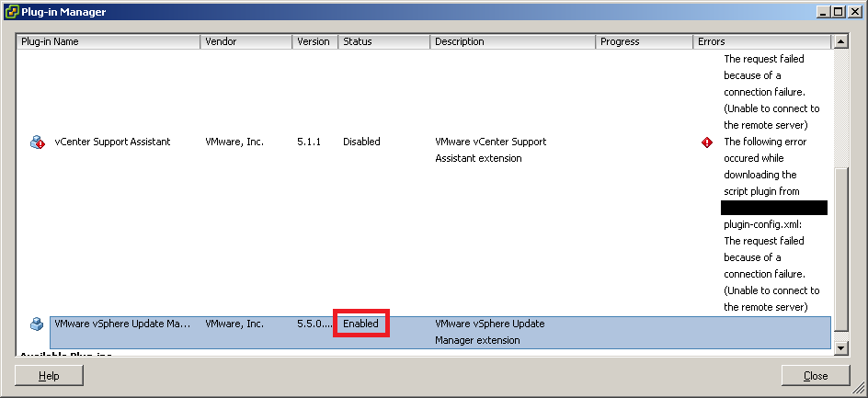Click the Disabled status of Support Assistant
This screenshot has height=398, width=868.
(361, 142)
